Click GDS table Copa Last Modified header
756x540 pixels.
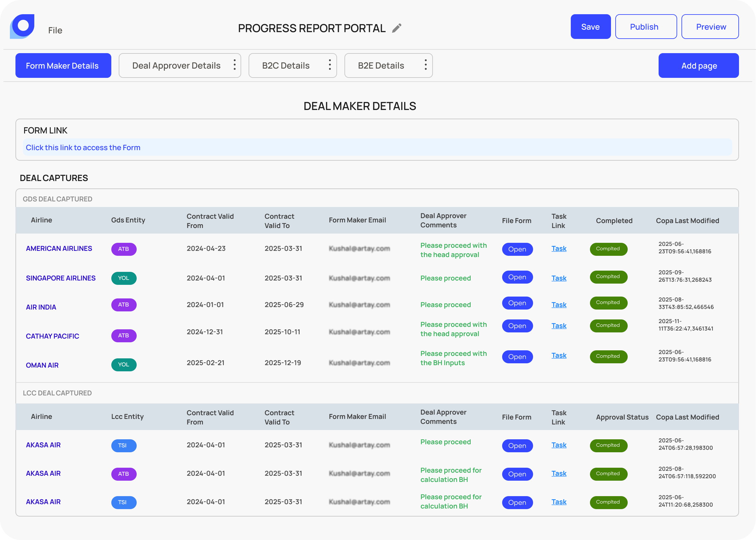[687, 221]
